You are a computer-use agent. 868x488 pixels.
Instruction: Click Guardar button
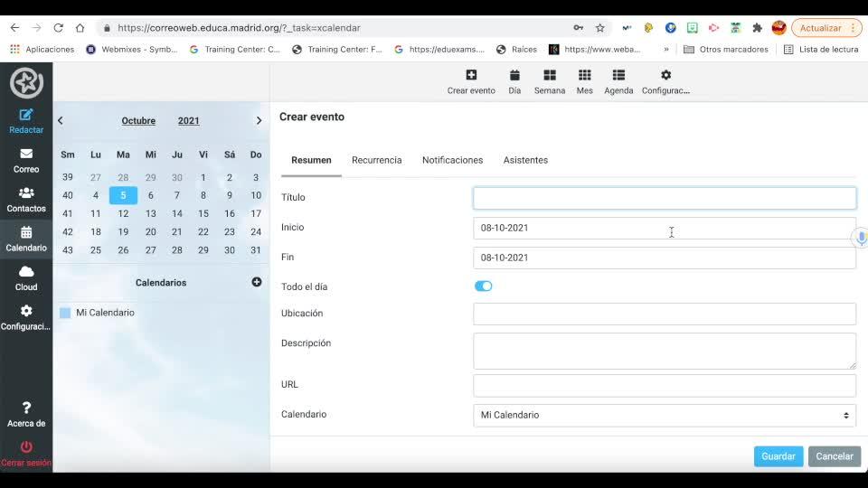coord(778,456)
